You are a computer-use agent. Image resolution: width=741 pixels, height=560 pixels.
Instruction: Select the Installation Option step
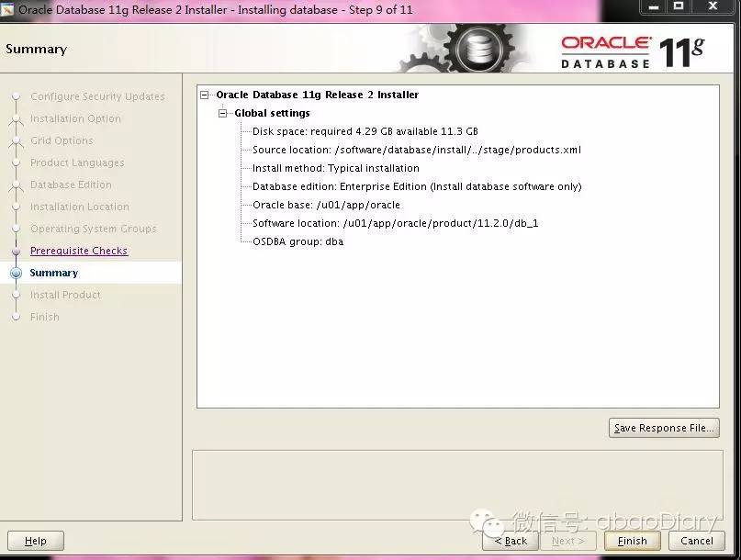[x=75, y=118]
